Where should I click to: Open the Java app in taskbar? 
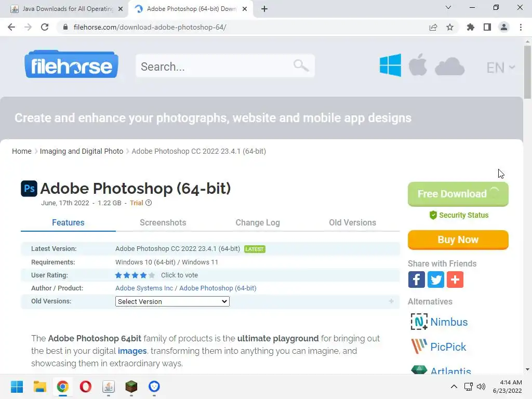109,387
